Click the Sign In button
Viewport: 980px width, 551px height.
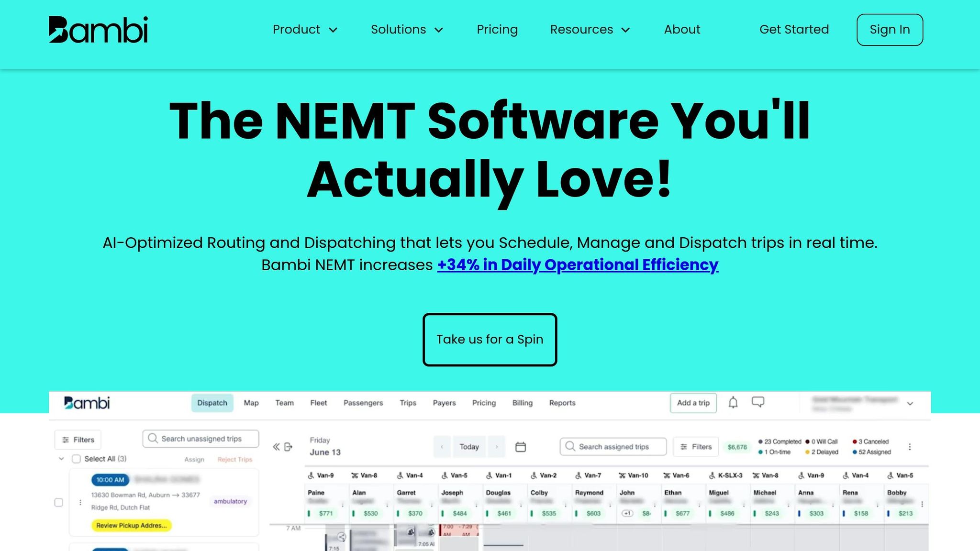click(x=890, y=30)
